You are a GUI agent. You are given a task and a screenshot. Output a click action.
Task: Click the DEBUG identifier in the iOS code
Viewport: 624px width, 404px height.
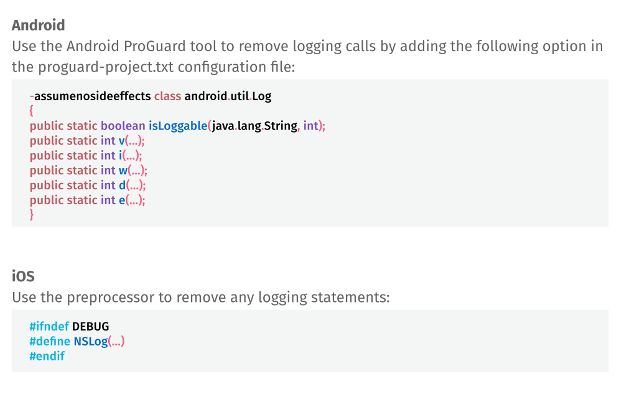point(90,327)
